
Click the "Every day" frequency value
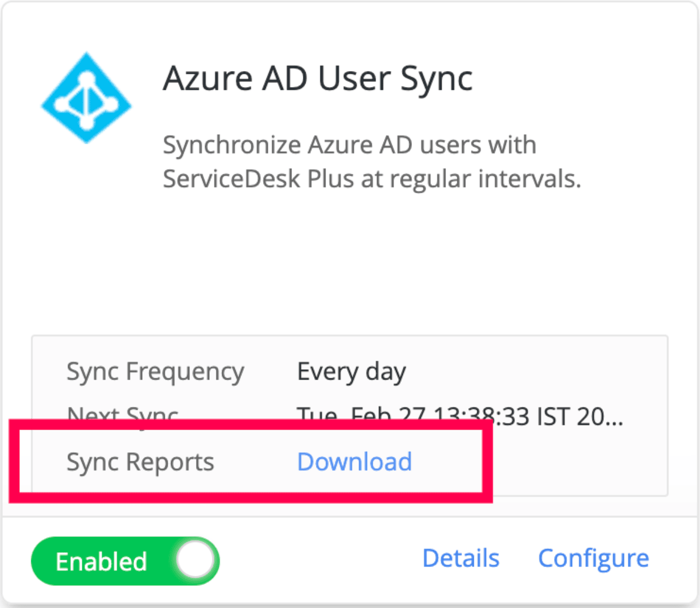351,372
